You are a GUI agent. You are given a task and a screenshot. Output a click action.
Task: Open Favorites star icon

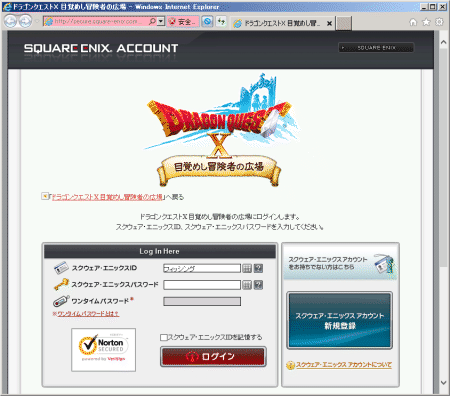(x=426, y=22)
